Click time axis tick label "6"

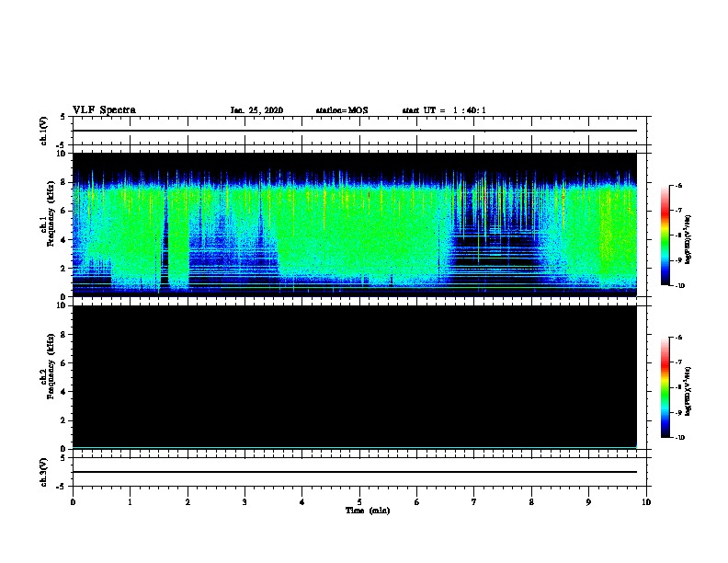coord(417,502)
